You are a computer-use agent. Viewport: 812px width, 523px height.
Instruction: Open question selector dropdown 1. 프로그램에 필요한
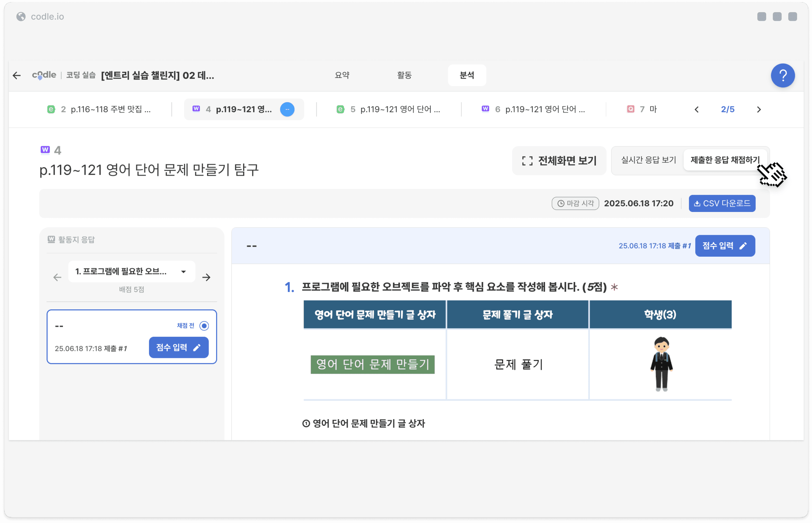(x=131, y=272)
